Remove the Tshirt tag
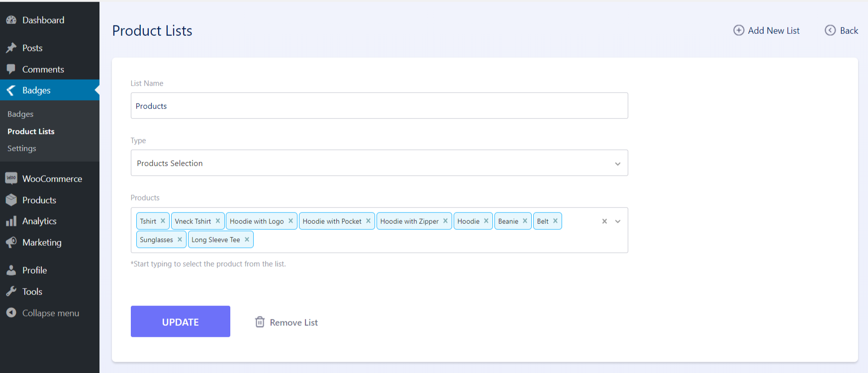This screenshot has width=868, height=373. [x=163, y=221]
